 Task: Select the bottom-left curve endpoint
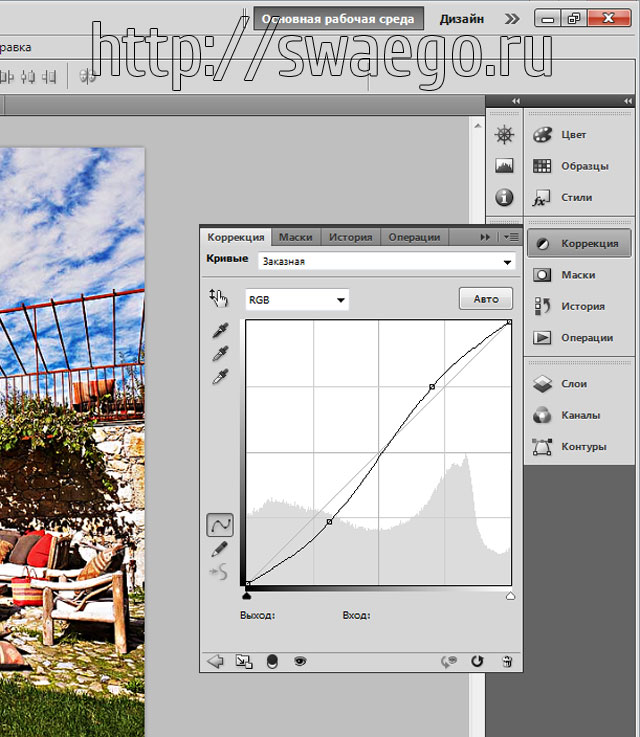248,583
